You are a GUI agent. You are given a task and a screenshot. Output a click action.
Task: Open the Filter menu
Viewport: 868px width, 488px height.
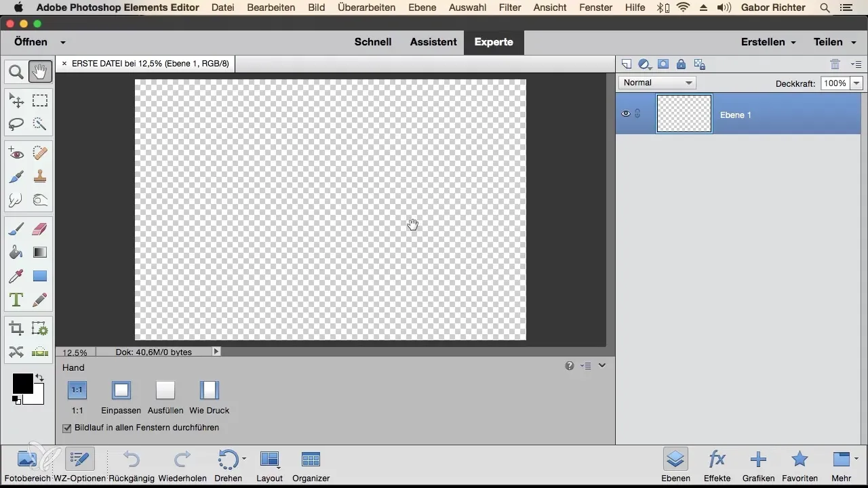[x=509, y=7]
